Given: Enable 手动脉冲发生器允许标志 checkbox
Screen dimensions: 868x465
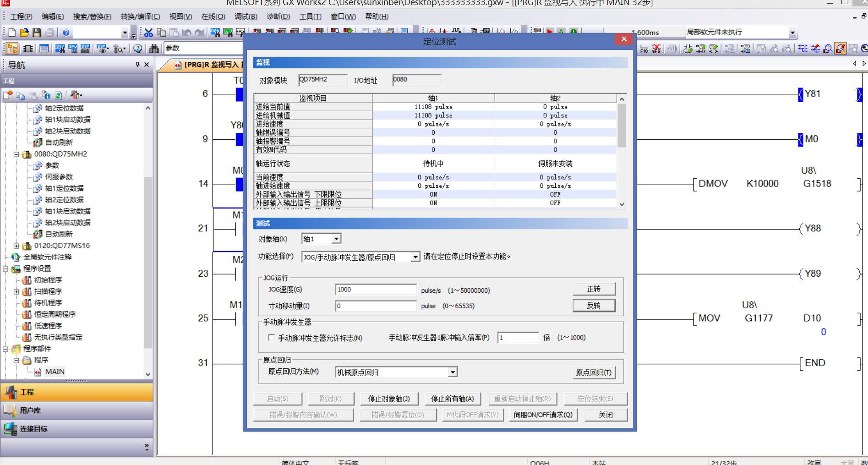Looking at the screenshot, I should click(272, 338).
